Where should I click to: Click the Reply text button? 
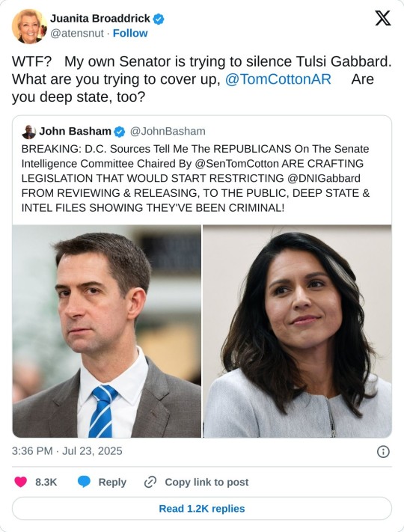[112, 482]
